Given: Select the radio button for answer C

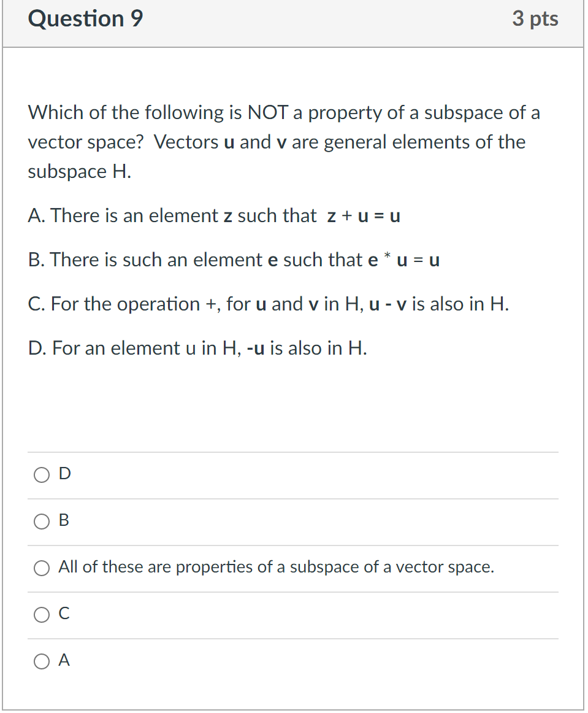Looking at the screenshot, I should [41, 614].
